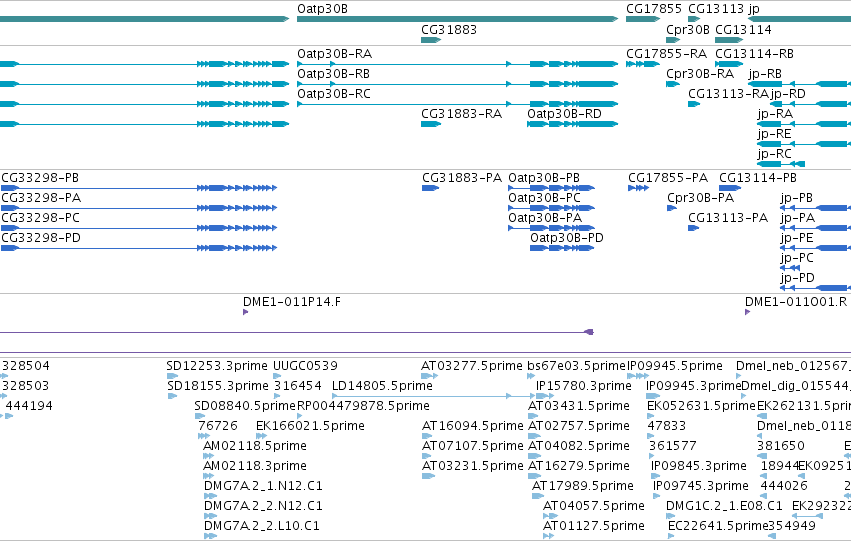Select the UUGC0539 EST label
Viewport: 851px width, 541px height.
(x=305, y=366)
